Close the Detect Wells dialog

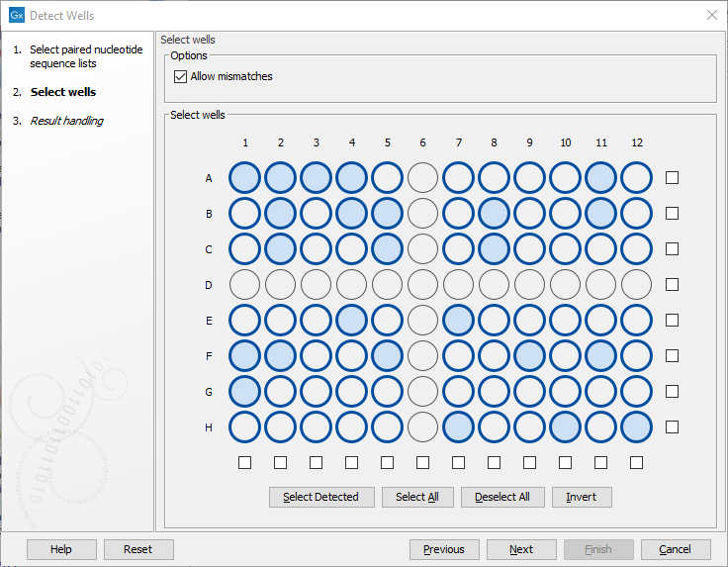(x=711, y=15)
